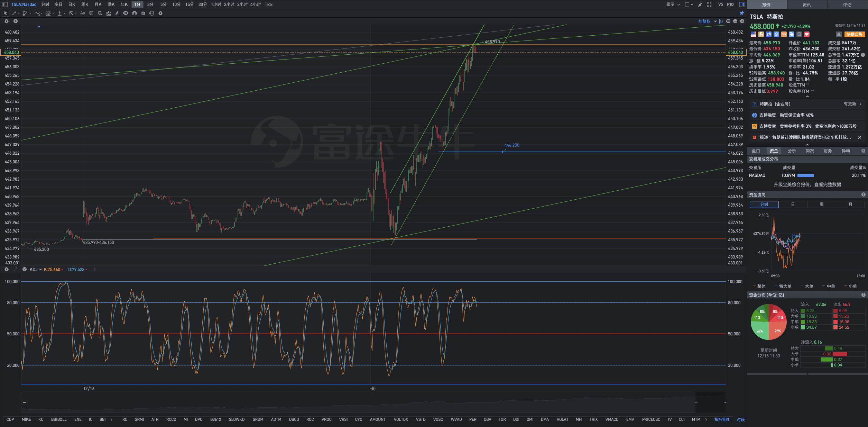
Task: Toggle drawings visibility with eye icon
Action: coord(126,13)
